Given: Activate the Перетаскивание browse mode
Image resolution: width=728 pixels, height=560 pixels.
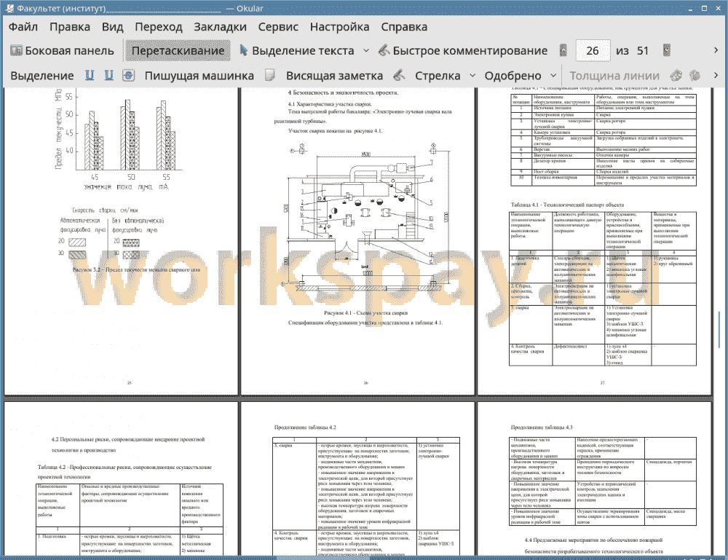Looking at the screenshot, I should pyautogui.click(x=178, y=51).
